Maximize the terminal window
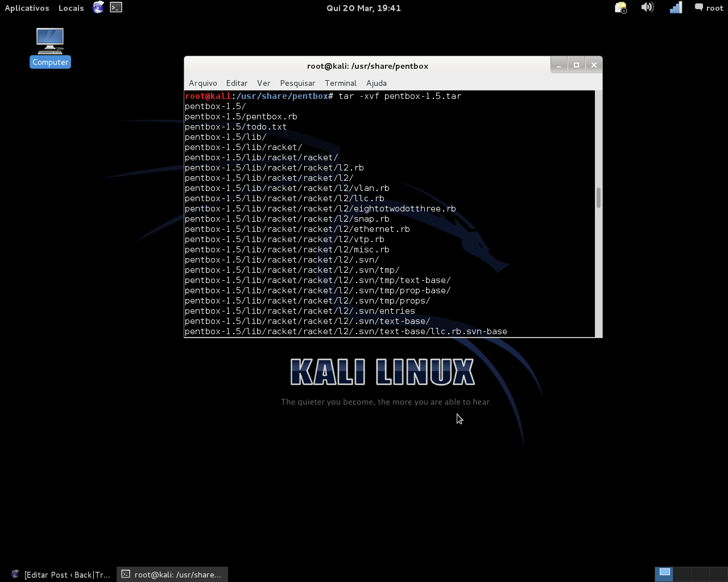 576,65
